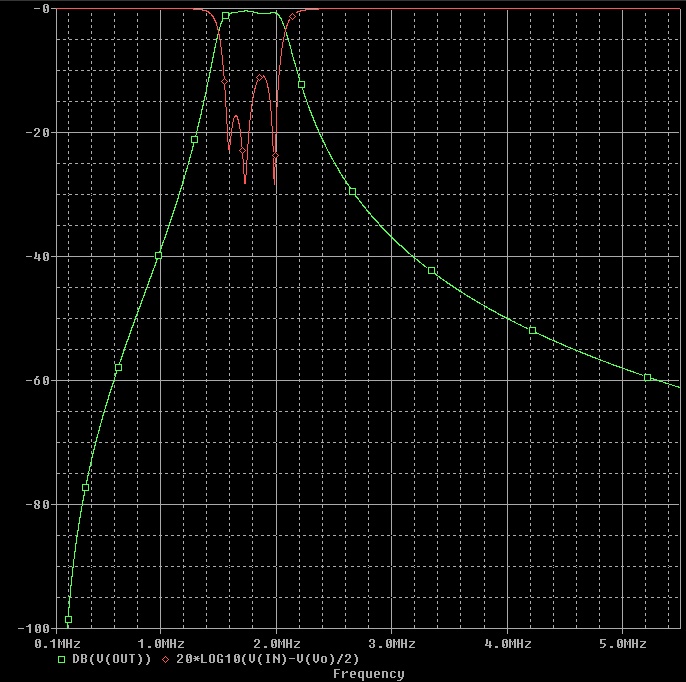The height and width of the screenshot is (682, 686).
Task: Select the 20*LOG10(V(IN)-V(Vo)/2) trace label
Action: point(268,659)
